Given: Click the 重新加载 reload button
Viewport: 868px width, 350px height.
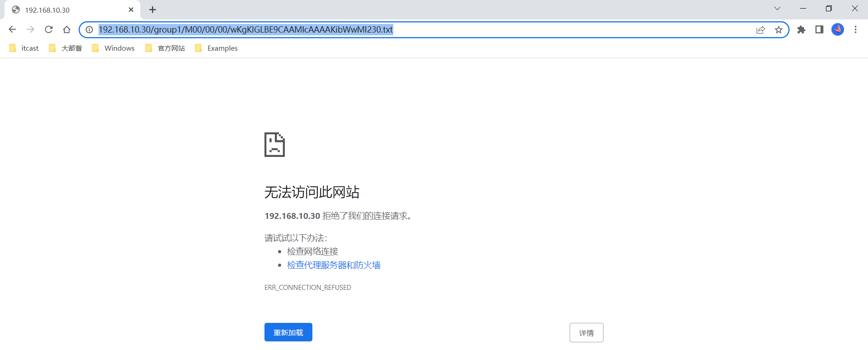Looking at the screenshot, I should coord(288,332).
